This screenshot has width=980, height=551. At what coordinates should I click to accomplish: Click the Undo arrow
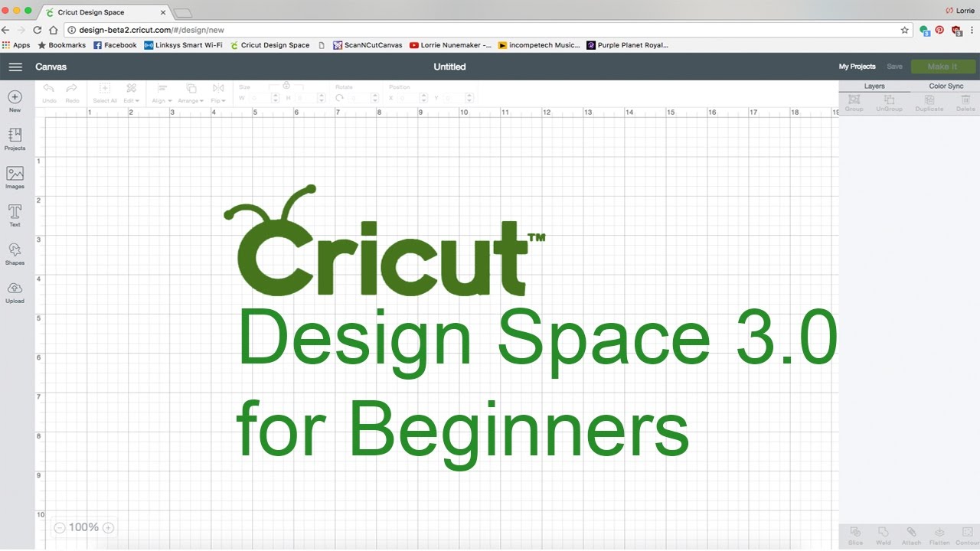pos(49,93)
